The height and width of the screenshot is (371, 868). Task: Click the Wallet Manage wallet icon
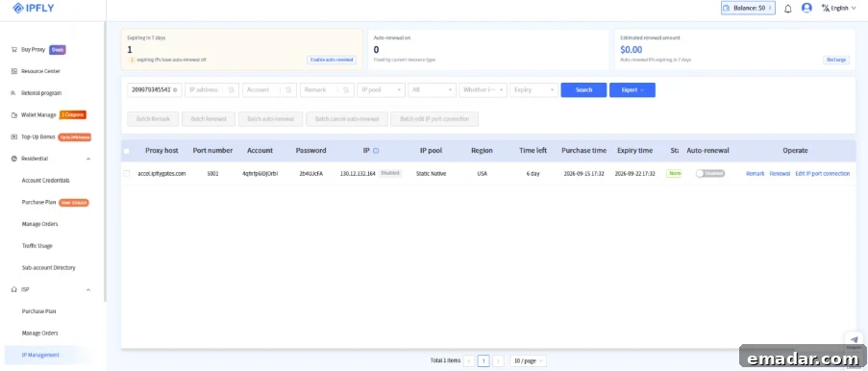[x=13, y=115]
